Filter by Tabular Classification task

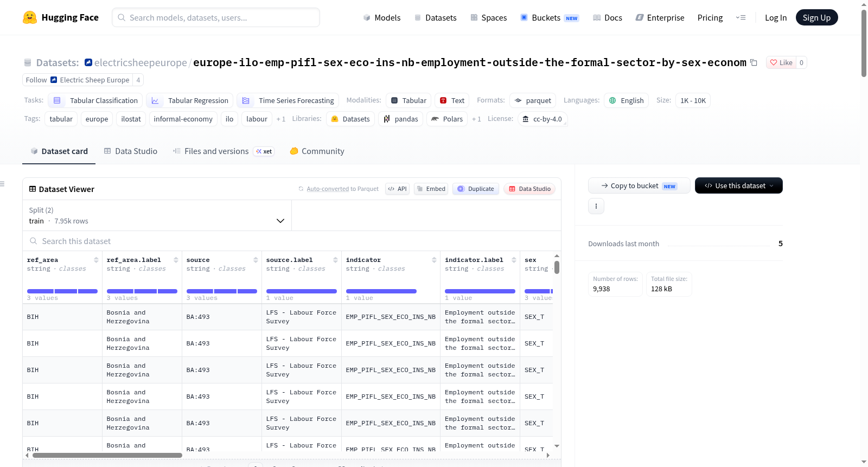[x=95, y=100]
